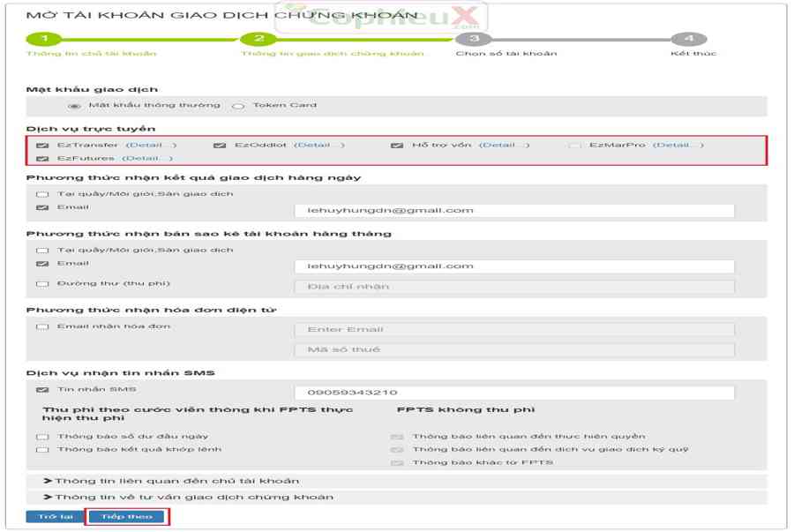Click step 4 circle Kết thúc

pos(688,39)
